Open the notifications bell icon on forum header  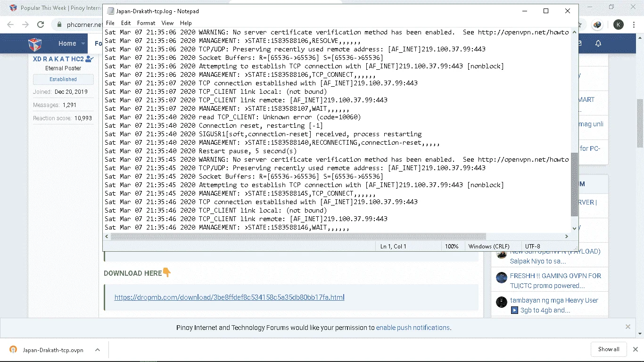coord(598,43)
